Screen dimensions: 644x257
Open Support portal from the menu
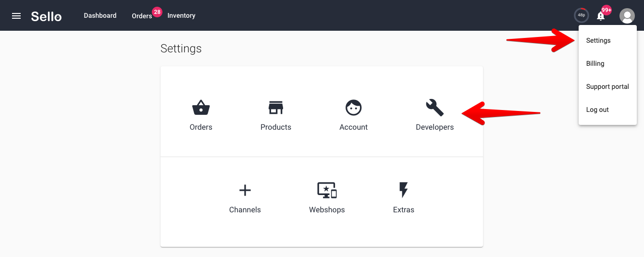(607, 86)
